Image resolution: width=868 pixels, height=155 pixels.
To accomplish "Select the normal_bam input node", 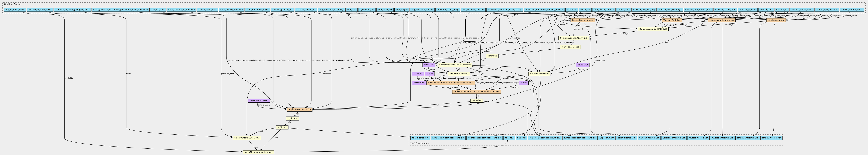I will coord(766,10).
